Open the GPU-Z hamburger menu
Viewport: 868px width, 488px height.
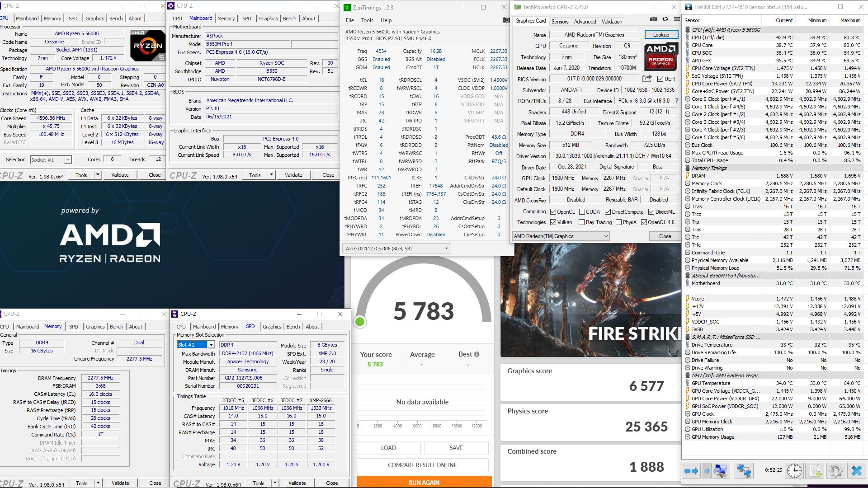[677, 19]
